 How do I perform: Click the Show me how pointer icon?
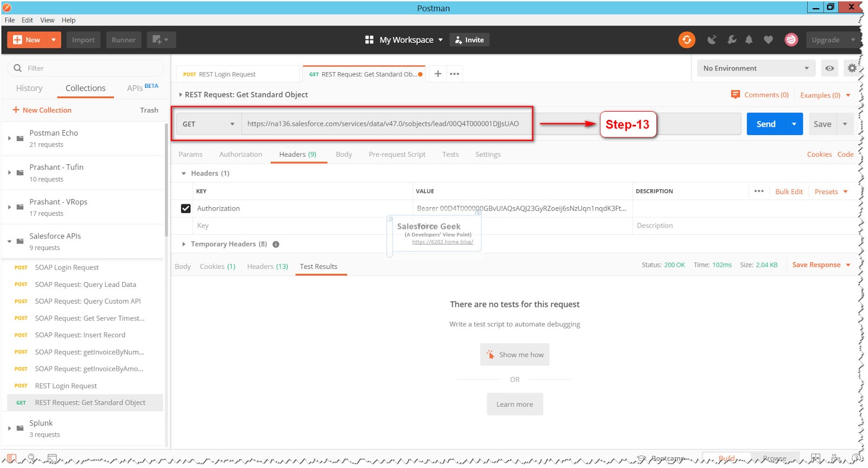pyautogui.click(x=490, y=355)
